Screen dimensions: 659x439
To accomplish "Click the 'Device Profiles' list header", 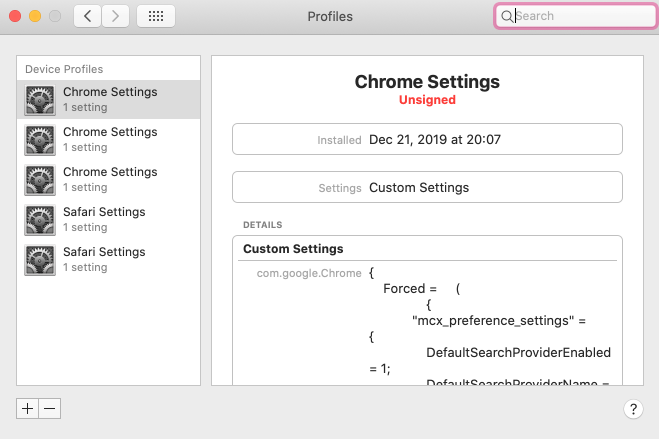I will (64, 69).
